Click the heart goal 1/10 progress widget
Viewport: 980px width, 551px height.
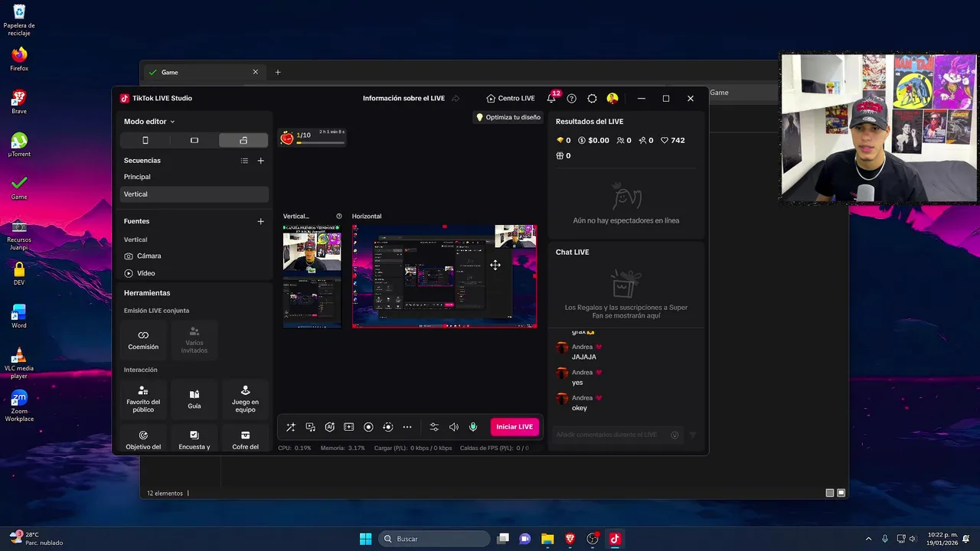(312, 138)
